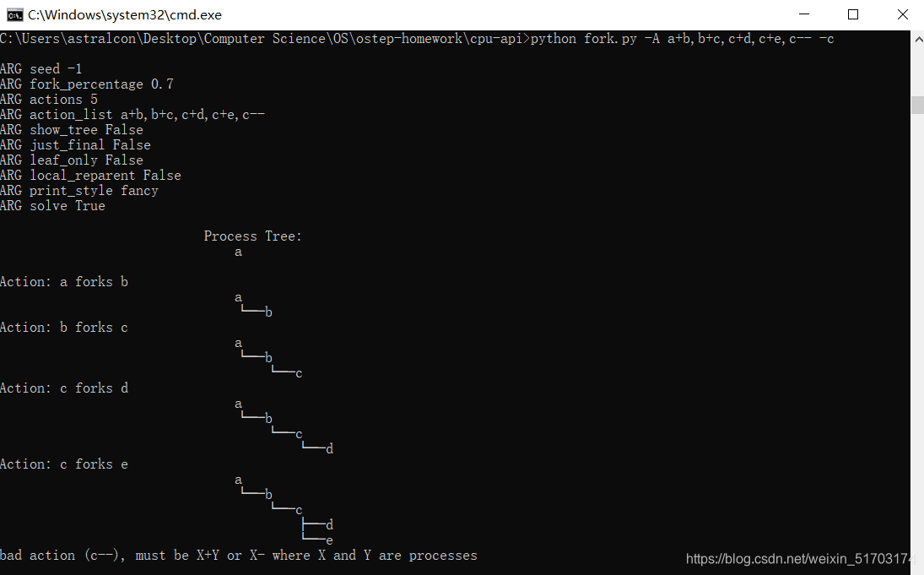Click the blog.csdn.net watermark link
This screenshot has width=924, height=575.
pyautogui.click(x=798, y=558)
